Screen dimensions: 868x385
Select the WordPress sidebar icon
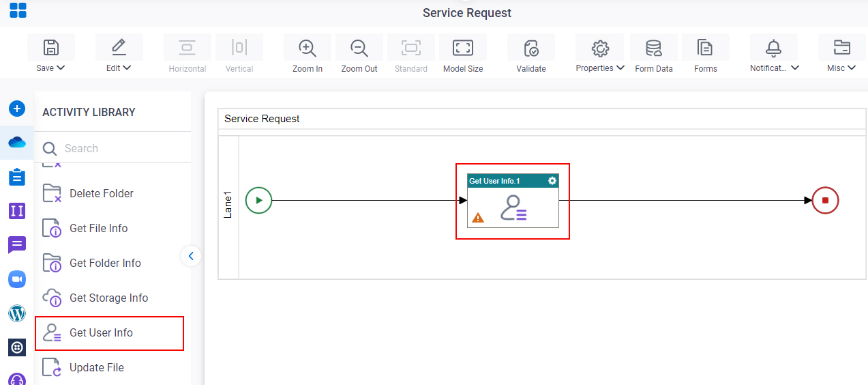pos(17,313)
